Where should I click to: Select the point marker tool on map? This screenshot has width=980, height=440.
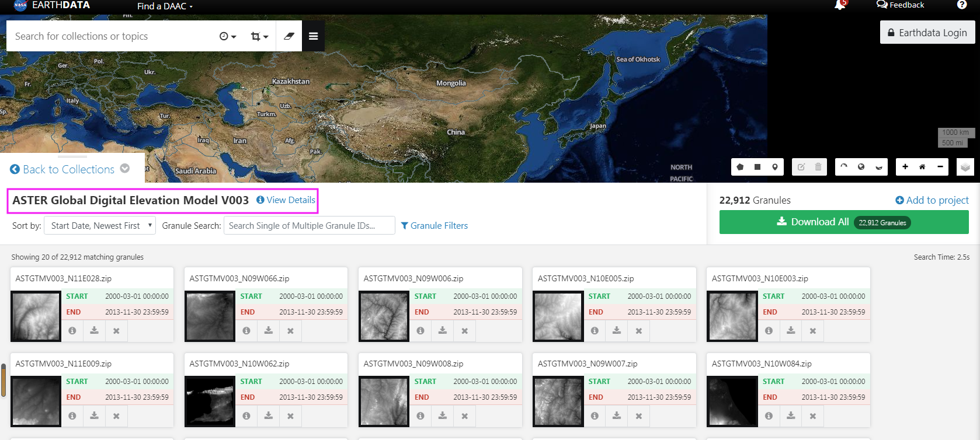click(x=775, y=167)
